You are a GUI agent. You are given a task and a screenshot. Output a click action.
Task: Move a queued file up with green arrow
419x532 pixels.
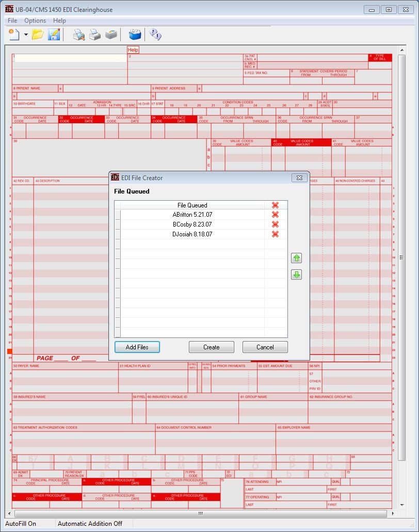pos(296,258)
